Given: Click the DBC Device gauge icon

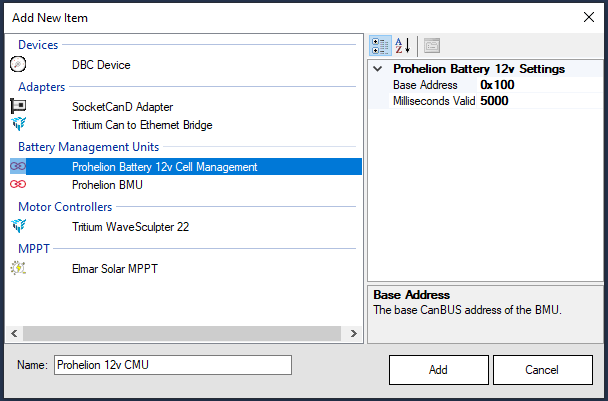Looking at the screenshot, I should click(x=18, y=64).
